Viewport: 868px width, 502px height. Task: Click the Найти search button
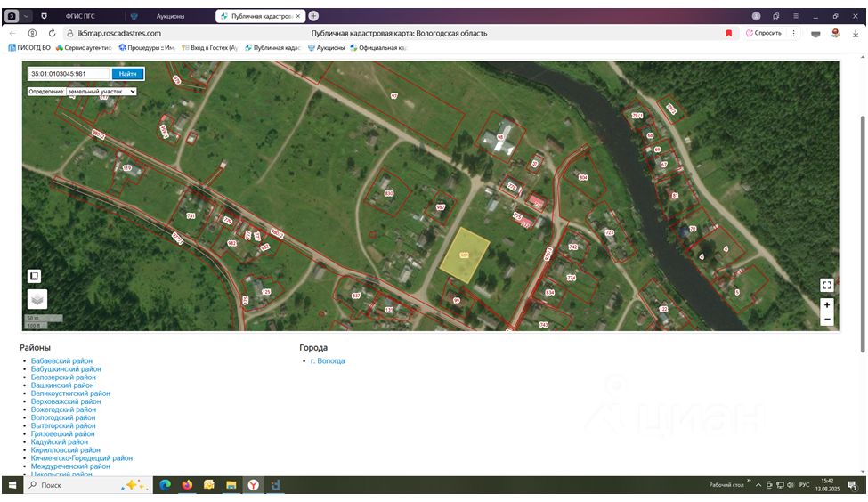pos(128,74)
